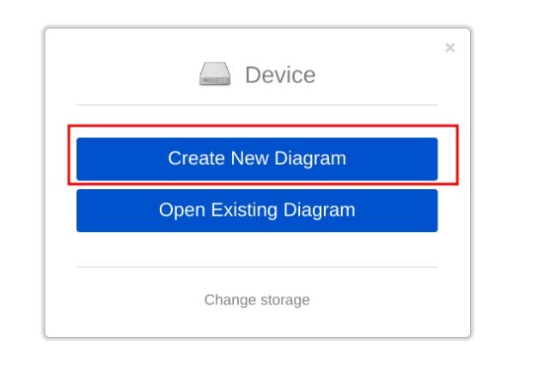Image resolution: width=550 pixels, height=392 pixels.
Task: Start a new diagram on Device
Action: point(256,159)
